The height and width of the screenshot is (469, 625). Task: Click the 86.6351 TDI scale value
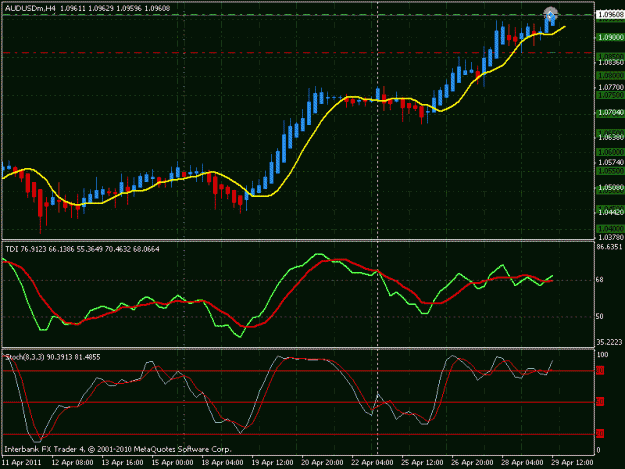(x=609, y=247)
